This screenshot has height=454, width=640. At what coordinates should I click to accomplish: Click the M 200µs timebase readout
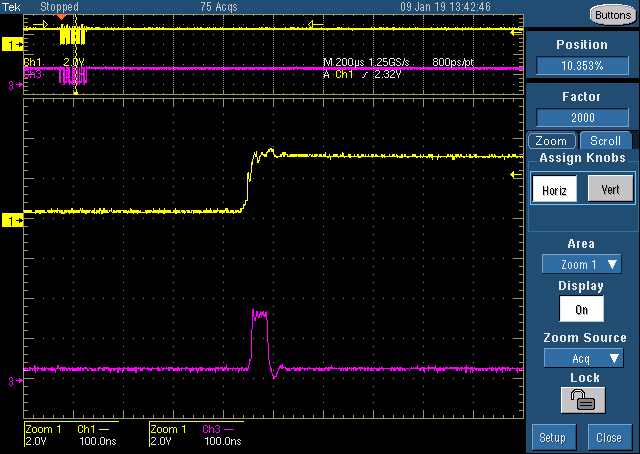pyautogui.click(x=366, y=62)
